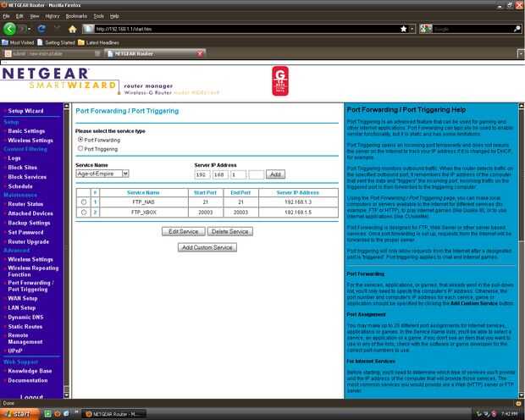Open Setup Wizard in the sidebar

(x=25, y=111)
